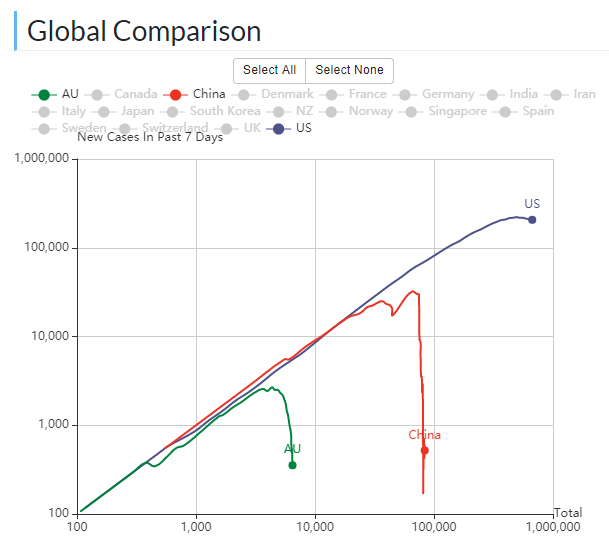Click the green AU endpoint marker
This screenshot has height=553, width=609.
tap(292, 465)
